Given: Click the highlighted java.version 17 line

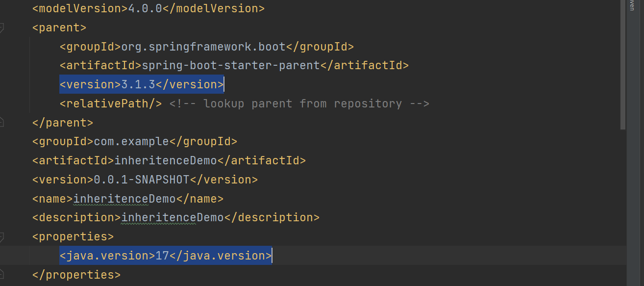Looking at the screenshot, I should click(166, 256).
